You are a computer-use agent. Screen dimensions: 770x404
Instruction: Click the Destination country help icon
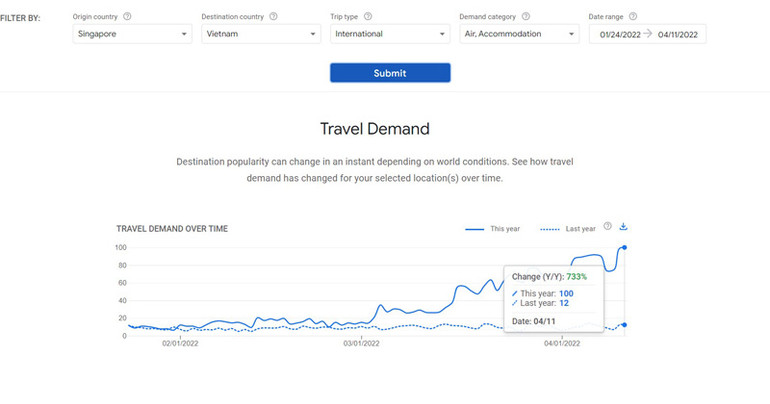click(x=274, y=16)
